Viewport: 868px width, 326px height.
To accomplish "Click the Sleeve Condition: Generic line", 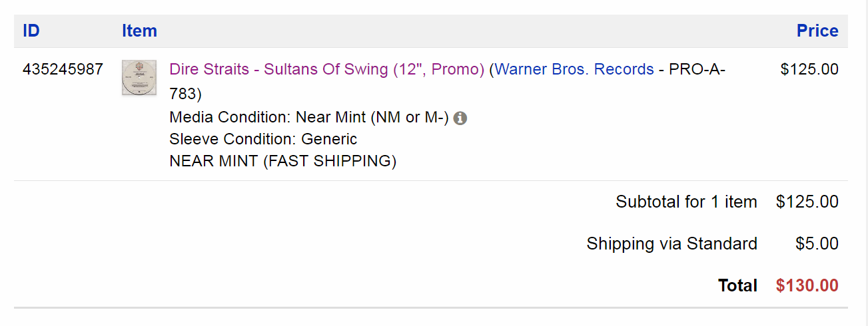I will coord(263,139).
